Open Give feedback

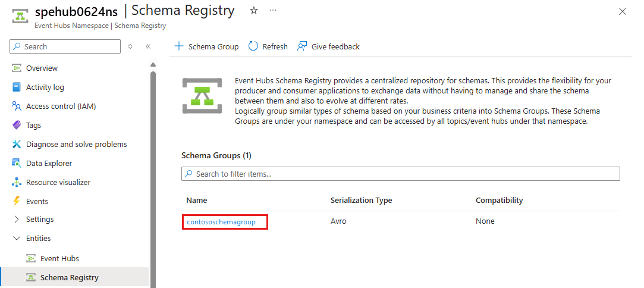pos(328,46)
